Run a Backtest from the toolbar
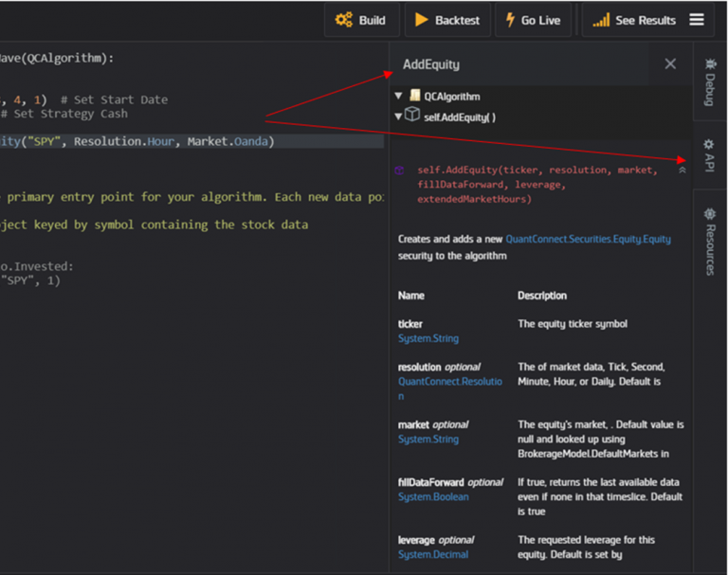This screenshot has height=575, width=728. (x=447, y=20)
